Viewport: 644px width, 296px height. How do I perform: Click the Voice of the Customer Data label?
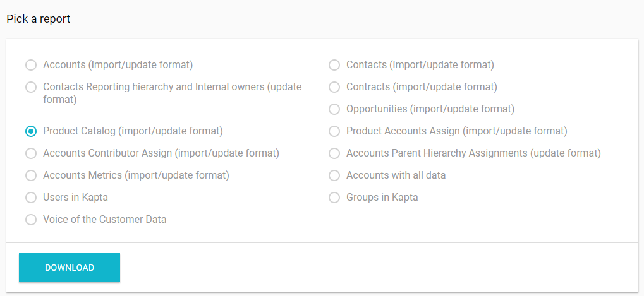coord(105,220)
